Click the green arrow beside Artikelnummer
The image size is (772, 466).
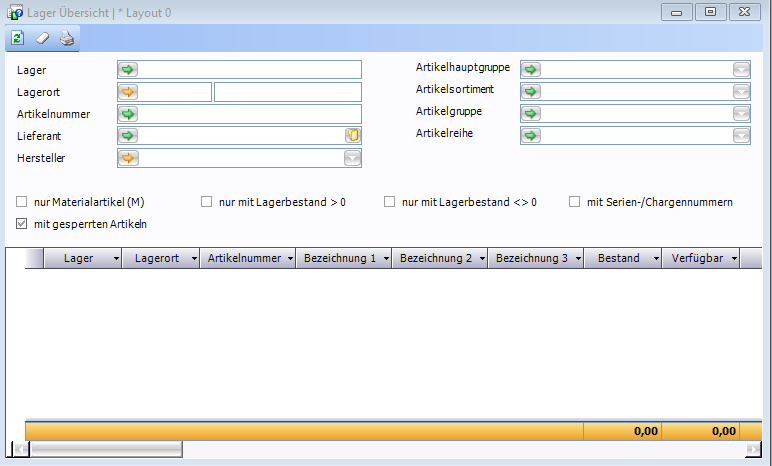click(x=128, y=114)
